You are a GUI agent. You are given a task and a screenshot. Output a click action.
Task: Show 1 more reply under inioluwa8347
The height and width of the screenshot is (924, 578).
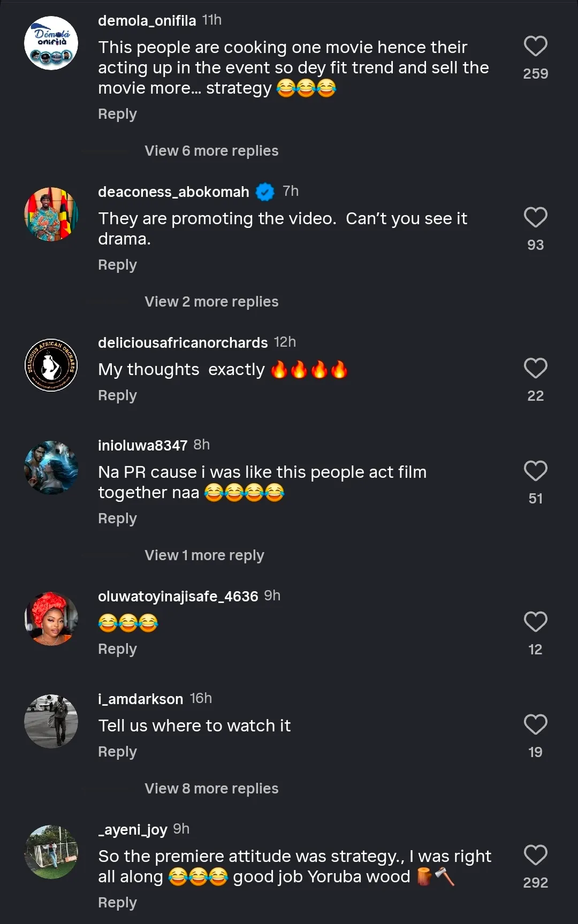click(204, 555)
